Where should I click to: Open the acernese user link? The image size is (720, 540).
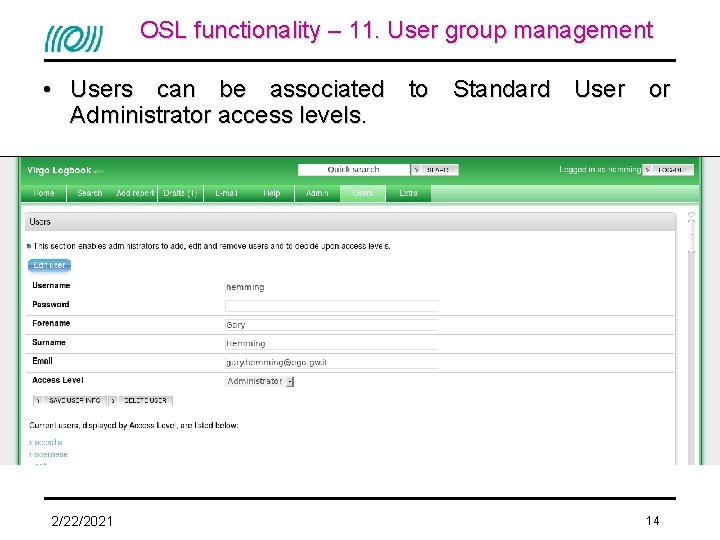tap(51, 455)
